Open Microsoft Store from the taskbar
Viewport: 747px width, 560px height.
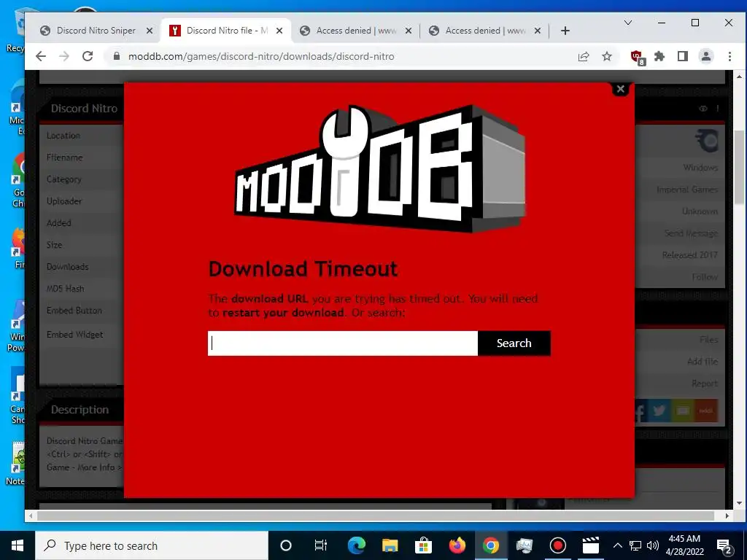[423, 545]
